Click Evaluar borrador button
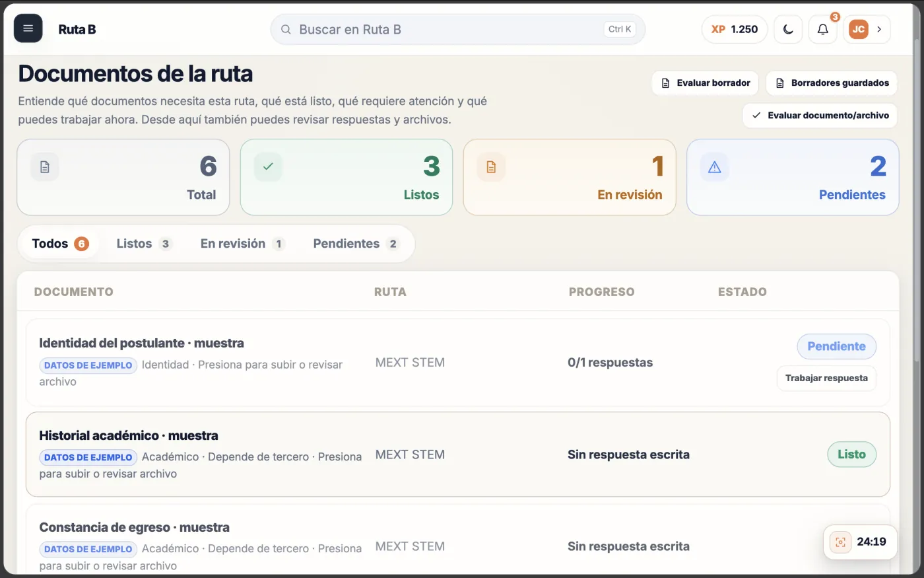924x578 pixels. [705, 83]
